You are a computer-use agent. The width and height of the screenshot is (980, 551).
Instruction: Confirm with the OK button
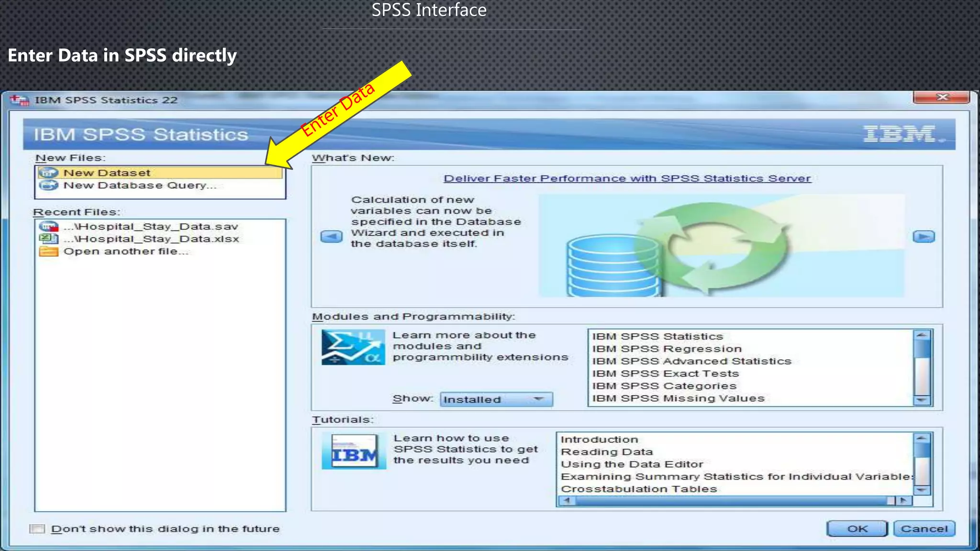(x=857, y=529)
